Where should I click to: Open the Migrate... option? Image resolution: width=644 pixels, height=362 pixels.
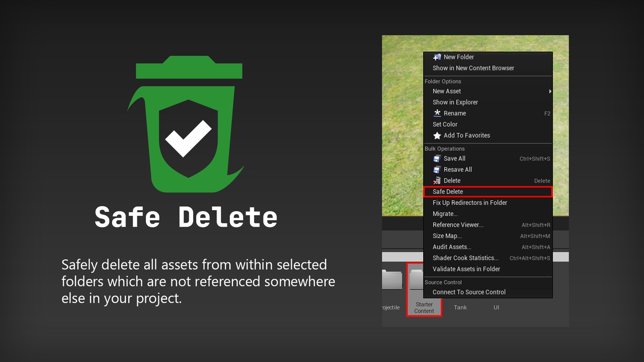click(x=488, y=214)
